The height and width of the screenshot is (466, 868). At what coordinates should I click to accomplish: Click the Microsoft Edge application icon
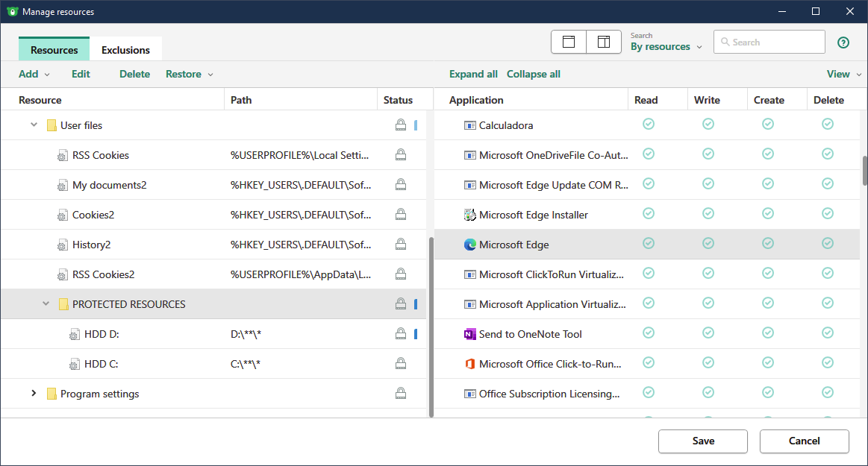coord(469,245)
